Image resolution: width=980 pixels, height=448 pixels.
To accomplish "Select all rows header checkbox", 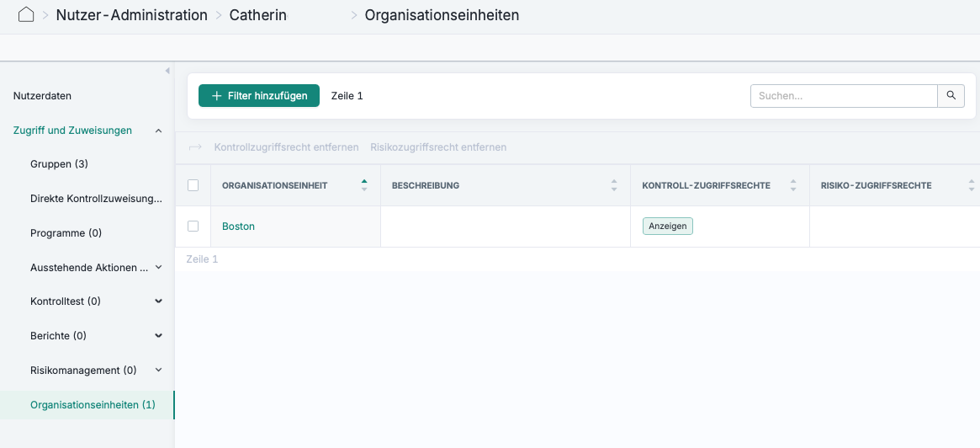I will click(x=193, y=185).
